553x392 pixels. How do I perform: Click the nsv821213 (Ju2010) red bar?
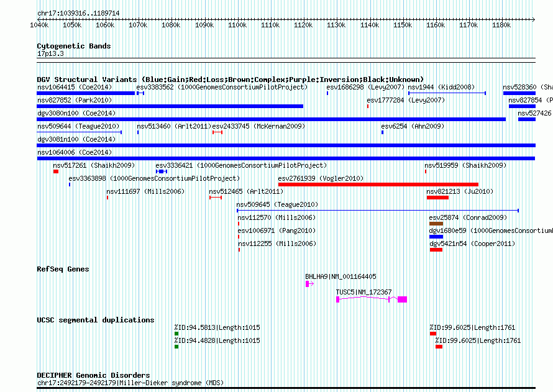pos(437,198)
